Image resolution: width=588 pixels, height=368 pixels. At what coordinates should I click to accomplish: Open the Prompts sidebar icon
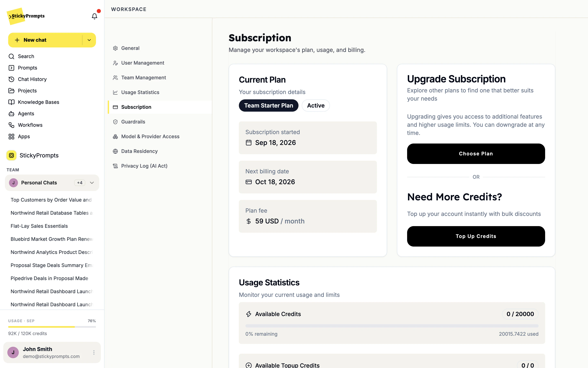click(x=11, y=68)
